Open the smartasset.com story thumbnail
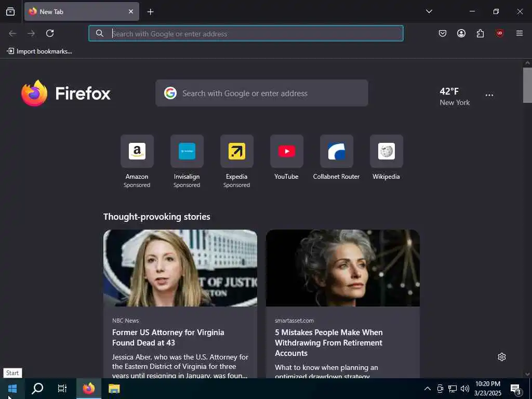This screenshot has width=532, height=399. pos(343,268)
